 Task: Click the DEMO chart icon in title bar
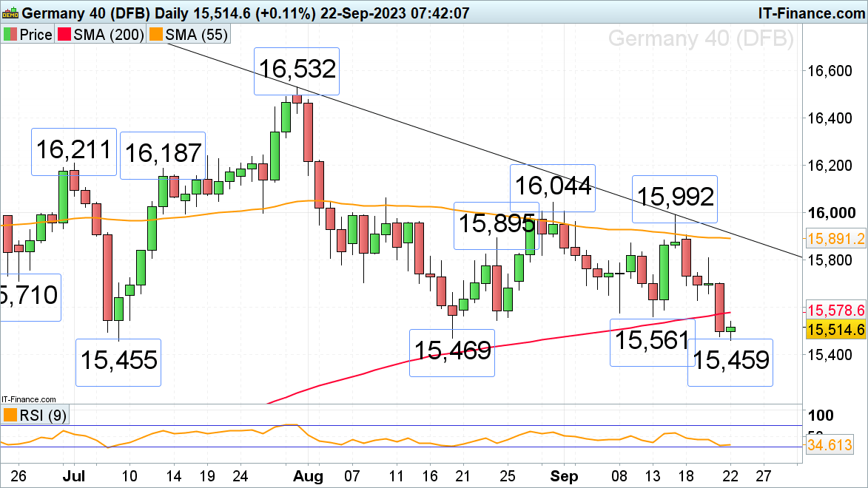click(x=10, y=13)
